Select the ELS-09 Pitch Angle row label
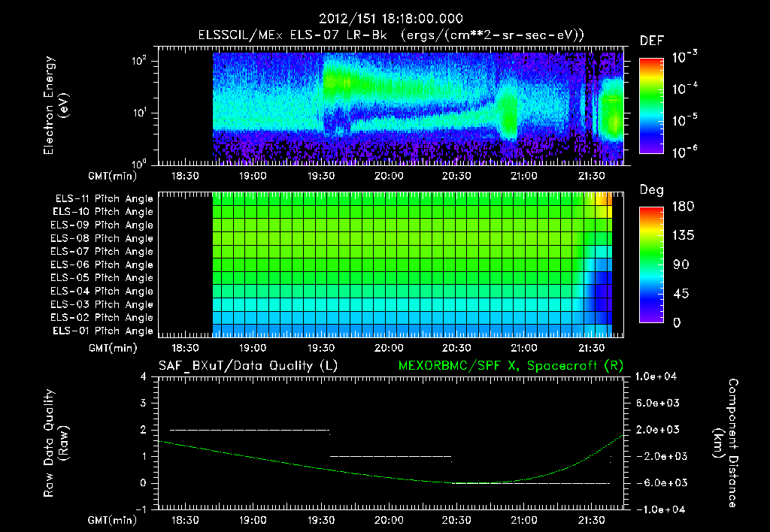 [102, 225]
